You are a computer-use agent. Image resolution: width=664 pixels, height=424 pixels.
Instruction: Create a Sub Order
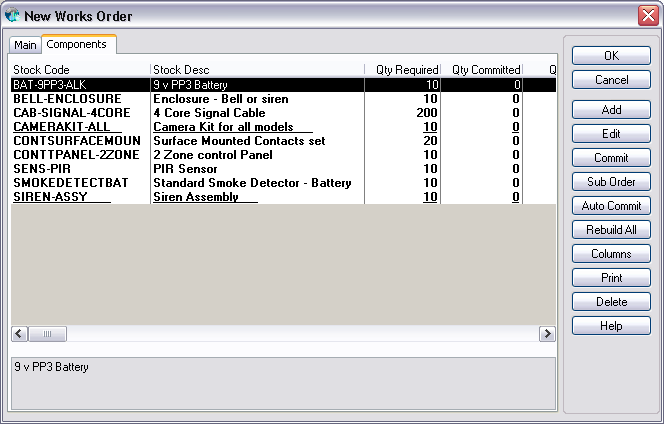[611, 182]
